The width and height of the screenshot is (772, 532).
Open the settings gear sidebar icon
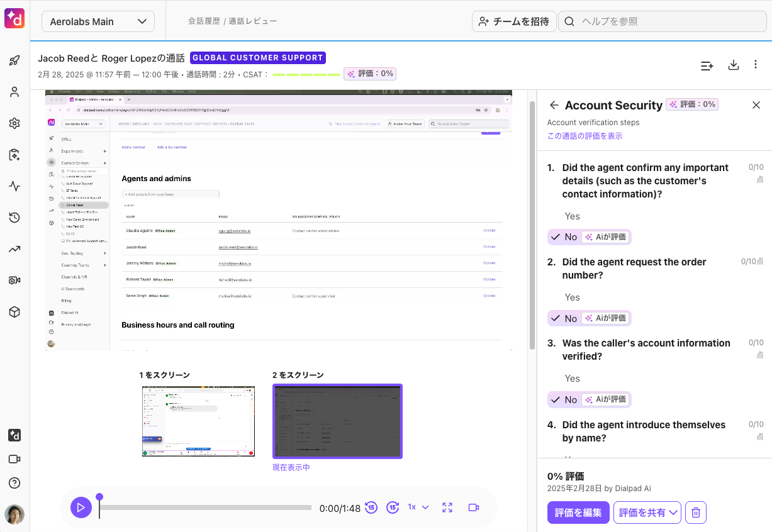tap(14, 123)
